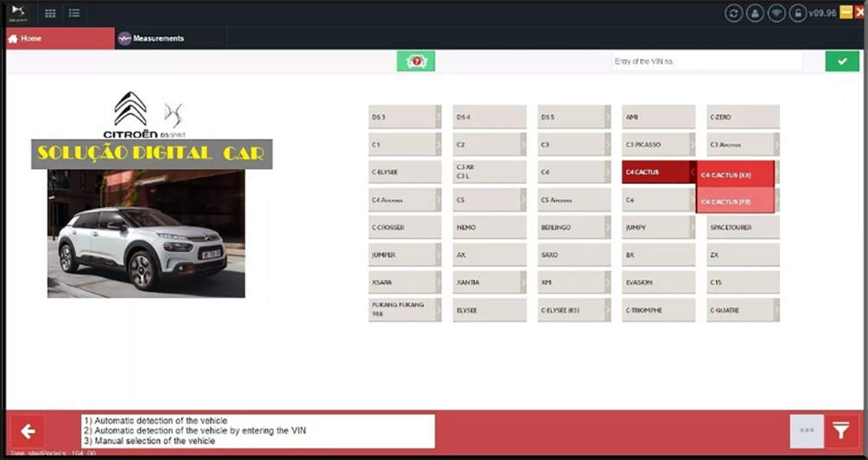Expand the C5 model arrow

pyautogui.click(x=523, y=199)
